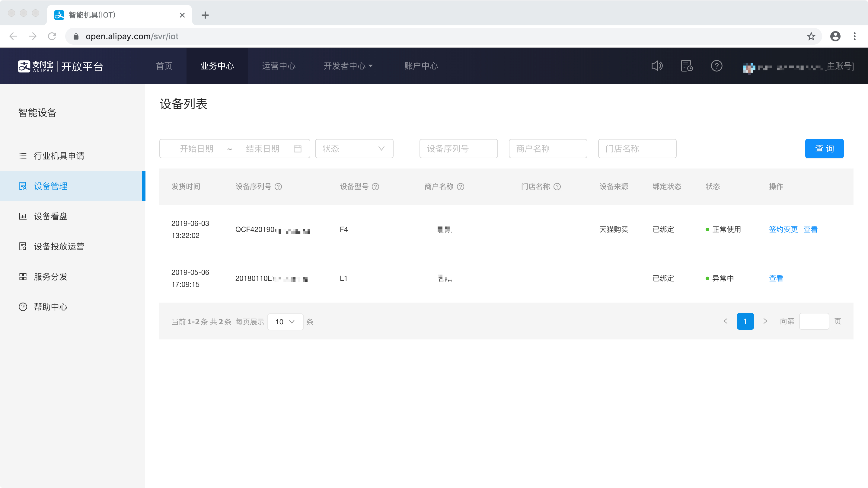Click help icon beside 门店名称 column

click(x=557, y=187)
